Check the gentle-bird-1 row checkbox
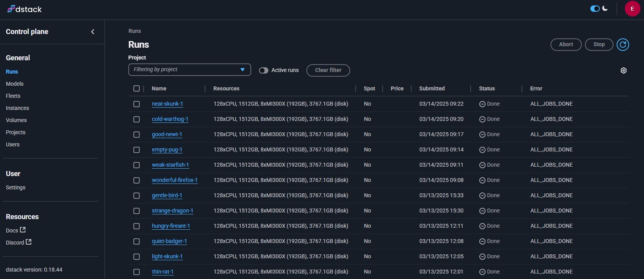Screen dimensions: 644x279 [x=137, y=196]
